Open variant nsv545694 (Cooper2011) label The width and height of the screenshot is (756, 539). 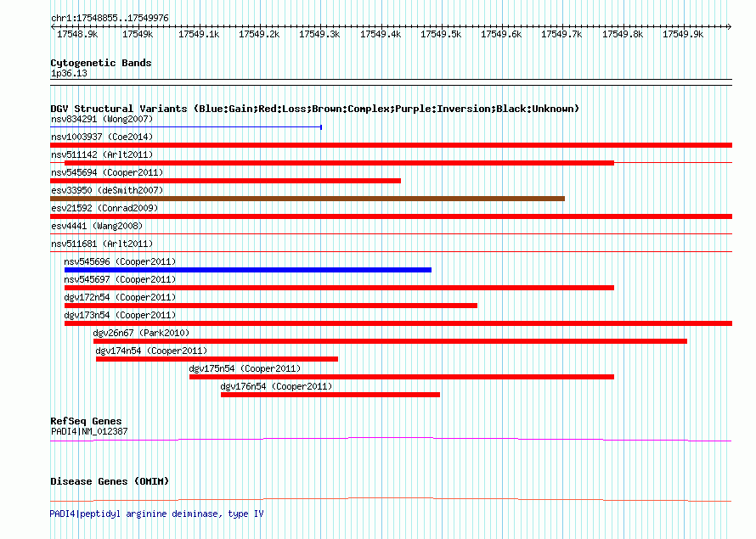[x=107, y=172]
